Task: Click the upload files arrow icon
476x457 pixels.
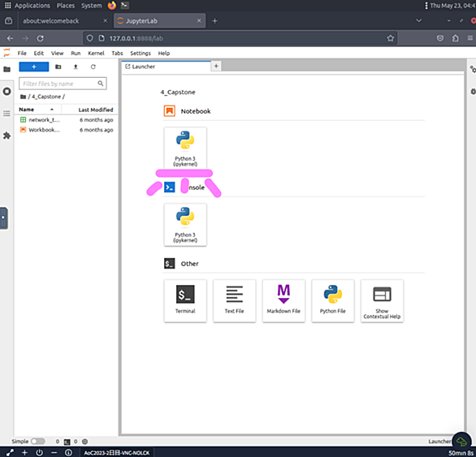Action: (76, 67)
